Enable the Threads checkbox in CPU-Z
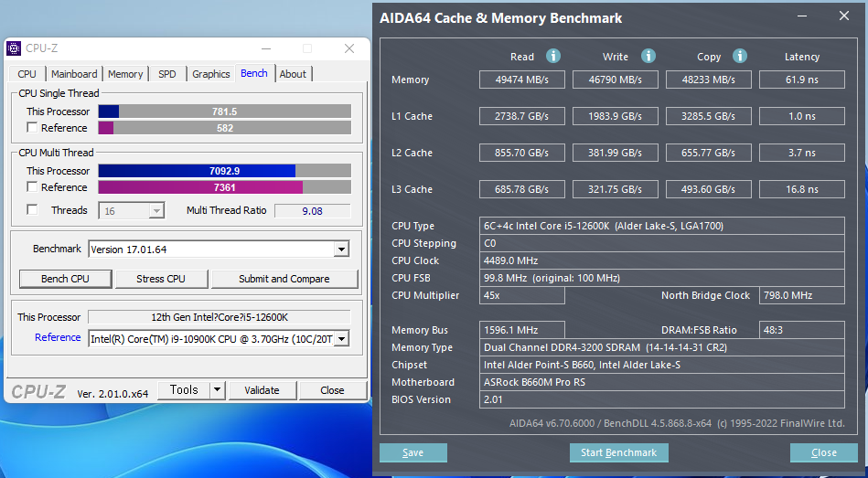Screen dimensions: 868x478 pos(32,209)
